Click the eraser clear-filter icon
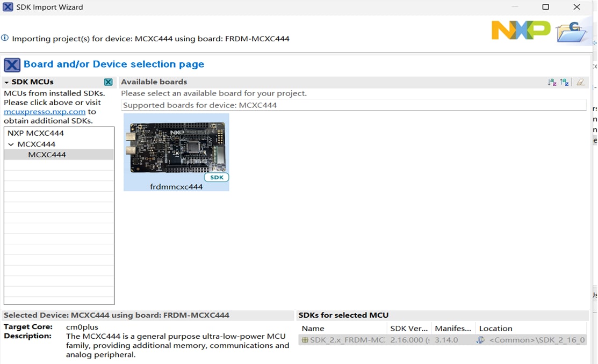 (580, 82)
